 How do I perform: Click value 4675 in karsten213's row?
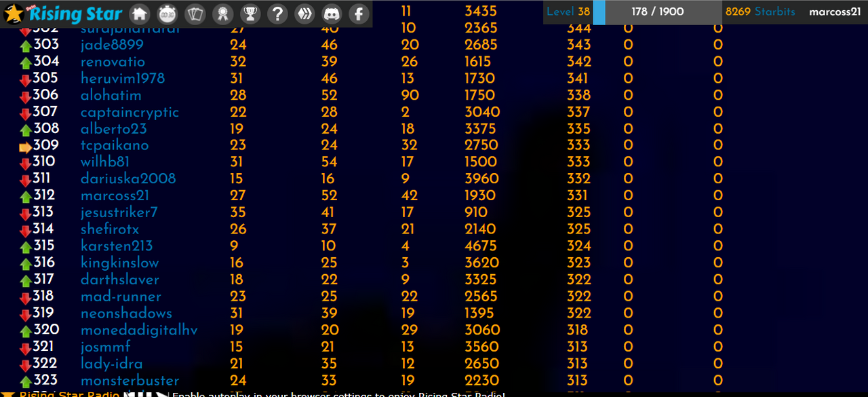[481, 246]
